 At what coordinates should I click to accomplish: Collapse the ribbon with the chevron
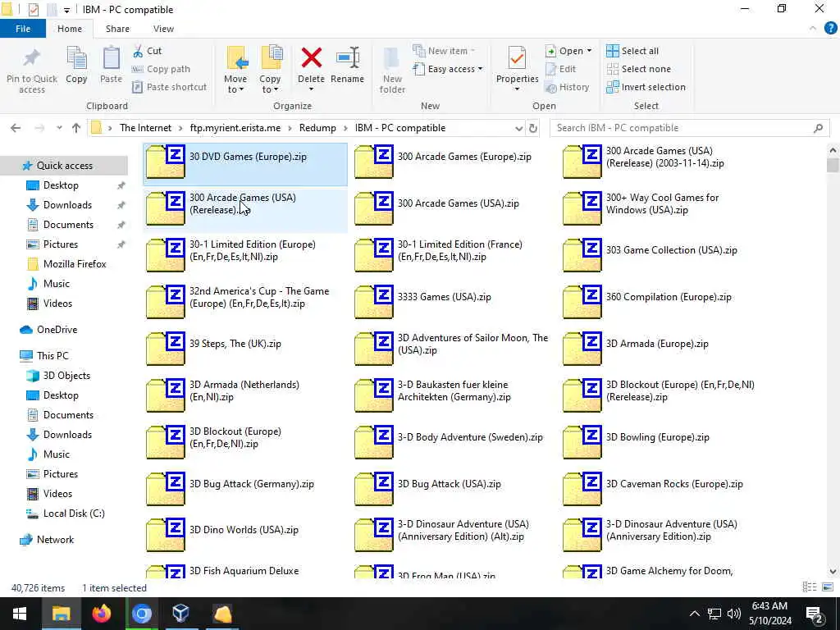click(813, 29)
